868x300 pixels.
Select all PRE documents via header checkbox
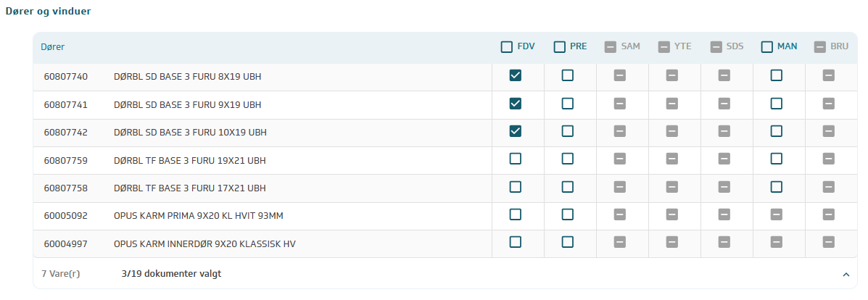point(560,47)
